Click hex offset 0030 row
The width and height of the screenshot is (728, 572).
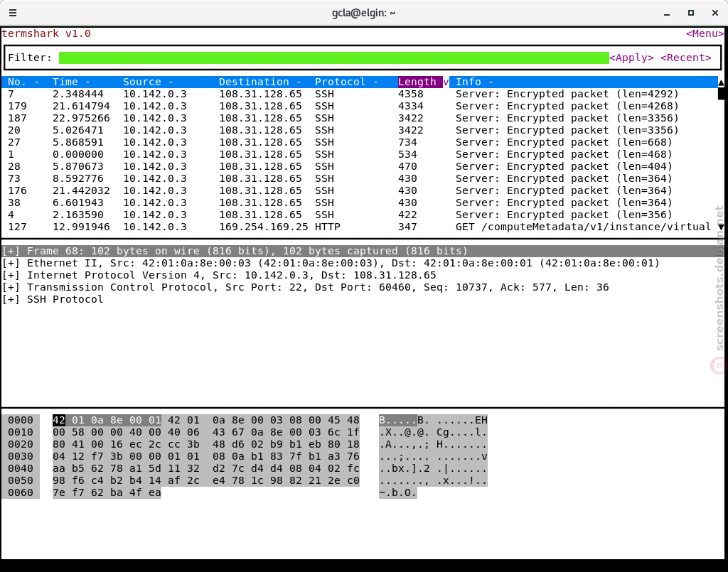(x=21, y=456)
